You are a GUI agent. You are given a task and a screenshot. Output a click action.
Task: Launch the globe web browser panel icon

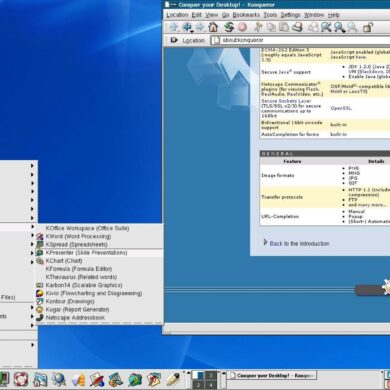click(x=59, y=380)
